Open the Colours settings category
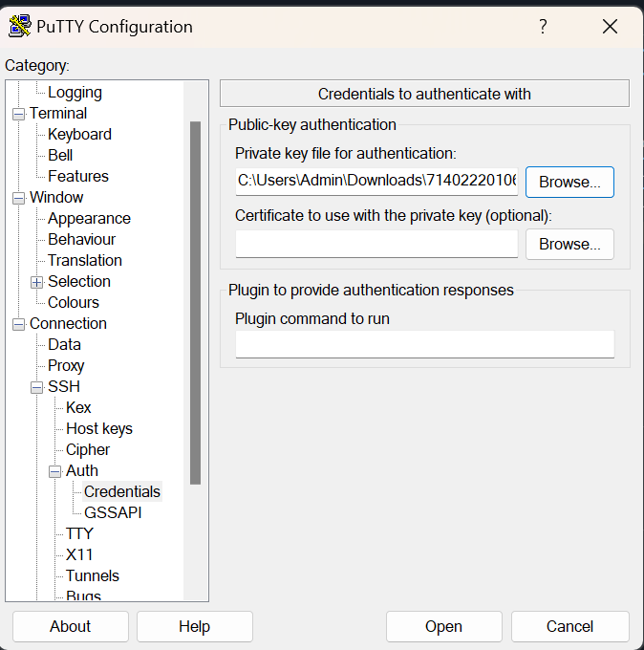This screenshot has width=644, height=650. click(74, 303)
